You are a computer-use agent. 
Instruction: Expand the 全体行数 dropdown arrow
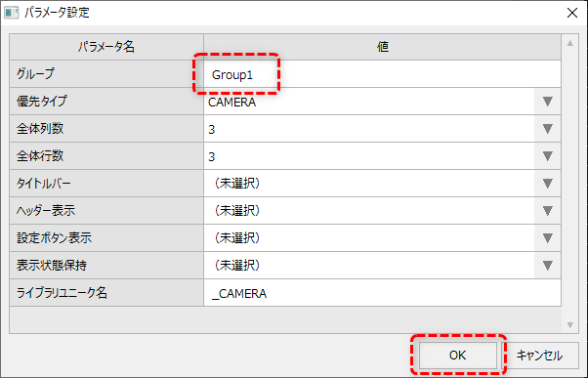tap(548, 156)
